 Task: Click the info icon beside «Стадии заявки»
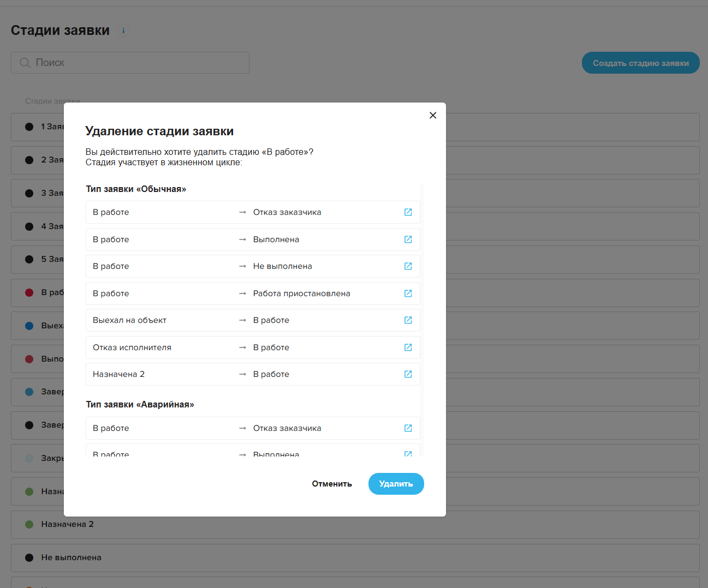(123, 31)
